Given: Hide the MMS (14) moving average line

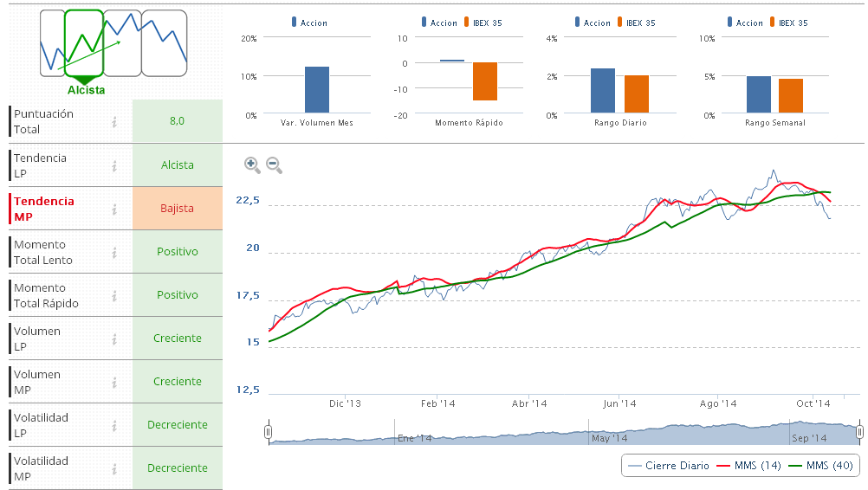Looking at the screenshot, I should pyautogui.click(x=748, y=466).
